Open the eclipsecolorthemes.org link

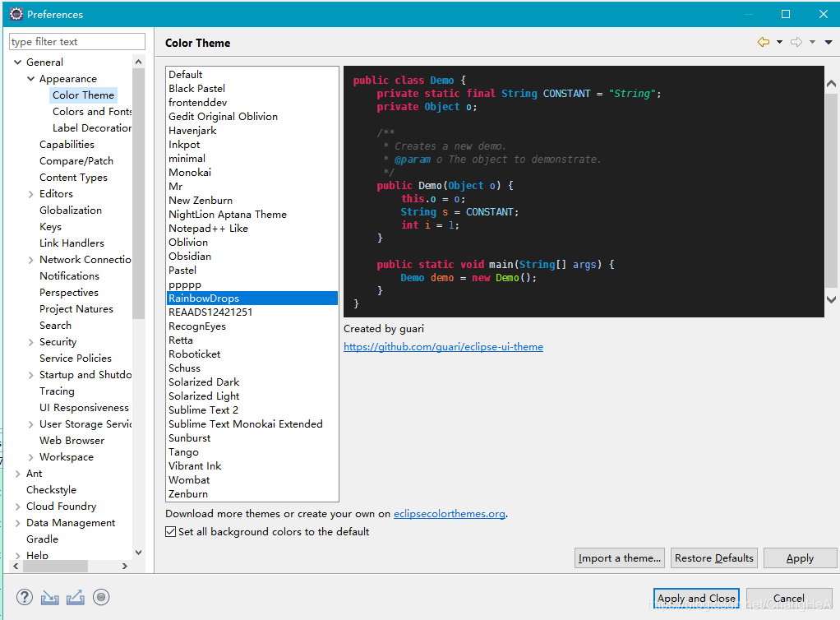[x=450, y=513]
